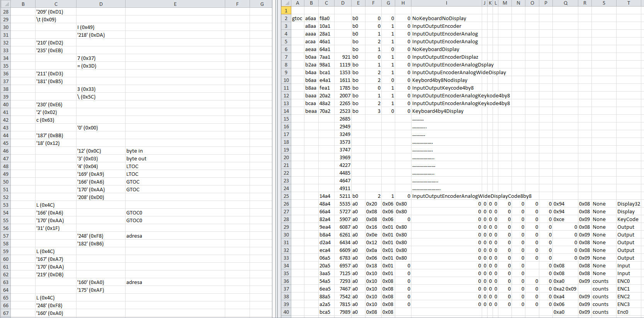
Task: Select cell containing 'gtoc' text
Action: click(297, 19)
